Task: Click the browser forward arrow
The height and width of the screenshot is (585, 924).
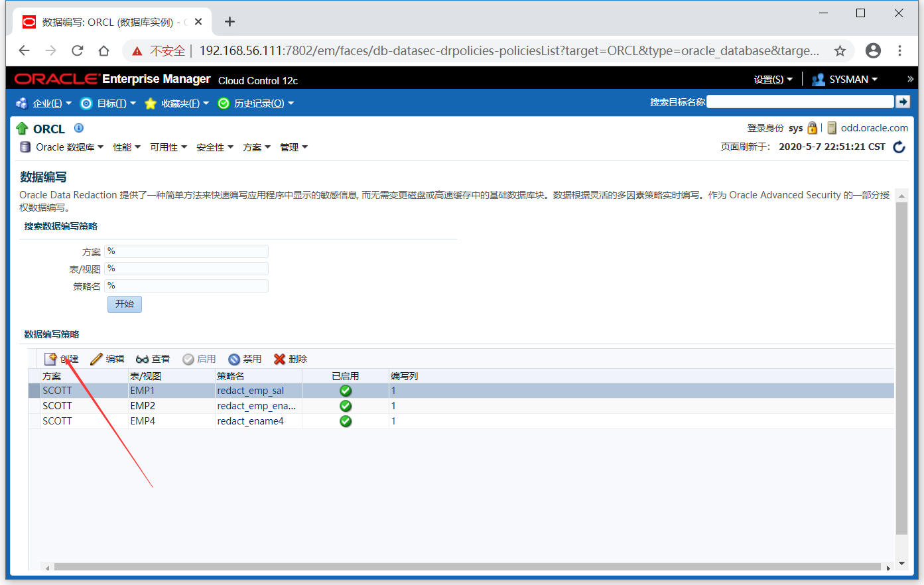Action: (x=51, y=51)
